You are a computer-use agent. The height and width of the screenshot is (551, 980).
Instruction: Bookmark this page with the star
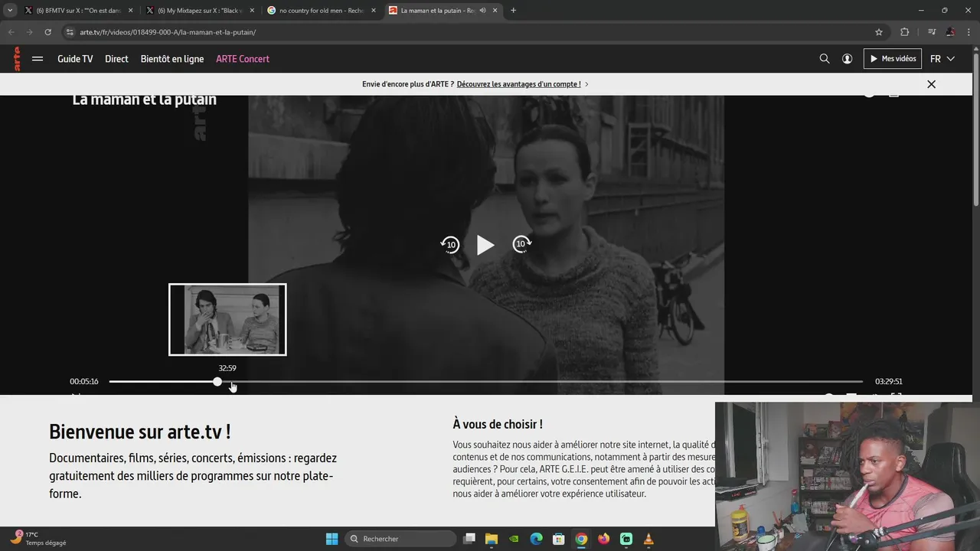pyautogui.click(x=879, y=32)
